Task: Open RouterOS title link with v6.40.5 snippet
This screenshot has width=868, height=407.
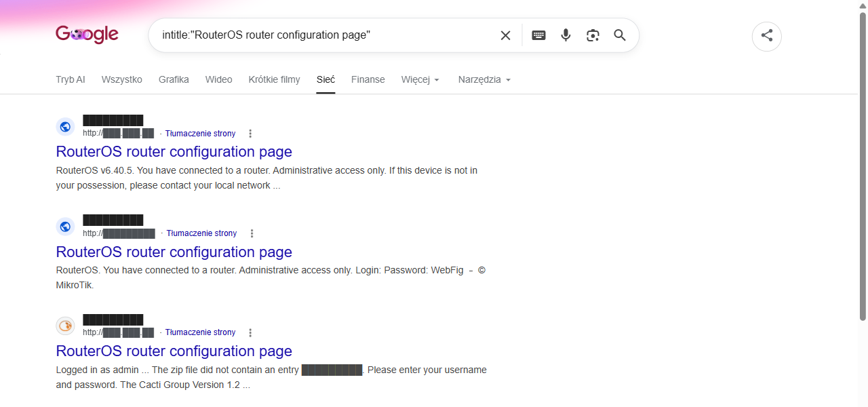Action: pos(174,151)
